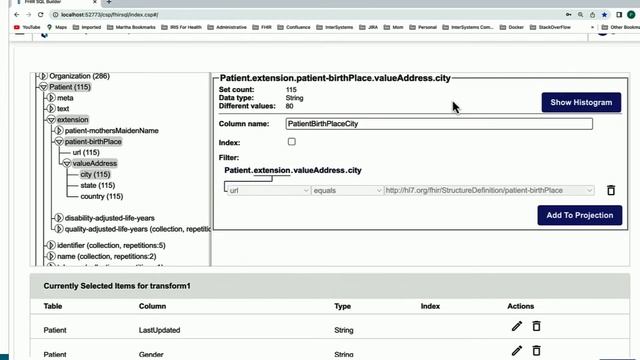Edit the LastUpdated row with pencil icon

(517, 326)
